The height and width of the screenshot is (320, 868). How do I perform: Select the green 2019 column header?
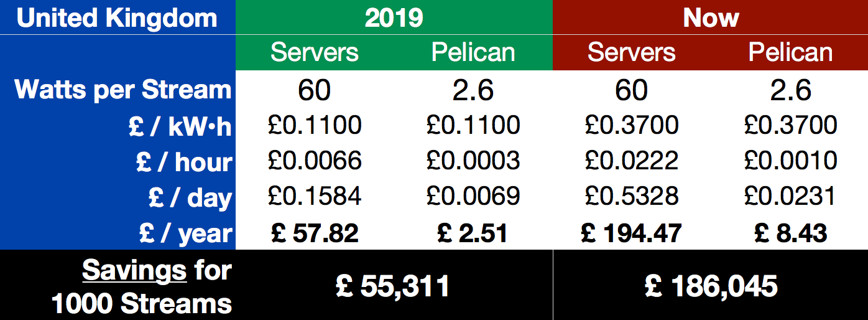(x=394, y=17)
